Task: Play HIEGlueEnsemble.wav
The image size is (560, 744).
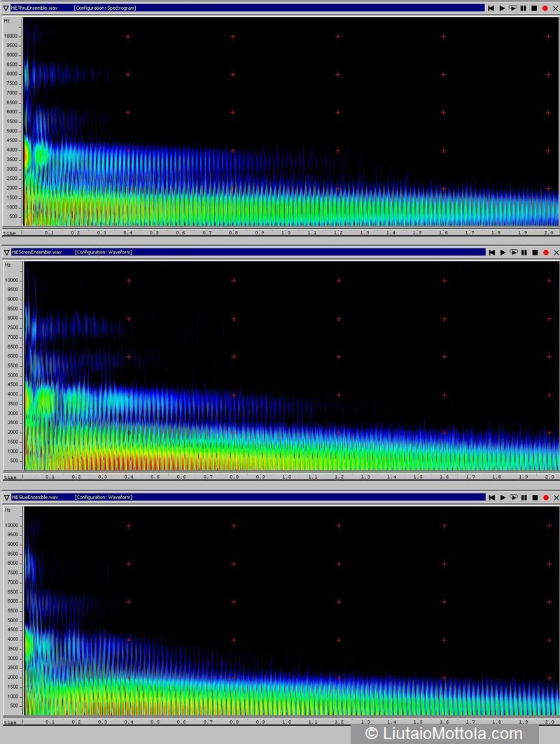Action: tap(503, 497)
